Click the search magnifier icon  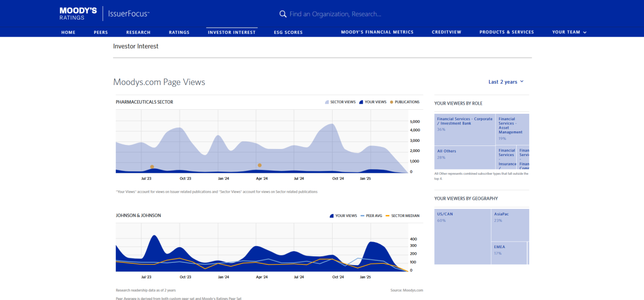tap(283, 14)
